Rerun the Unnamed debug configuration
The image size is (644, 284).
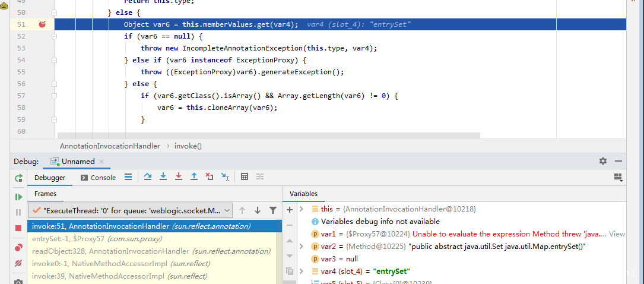click(18, 178)
